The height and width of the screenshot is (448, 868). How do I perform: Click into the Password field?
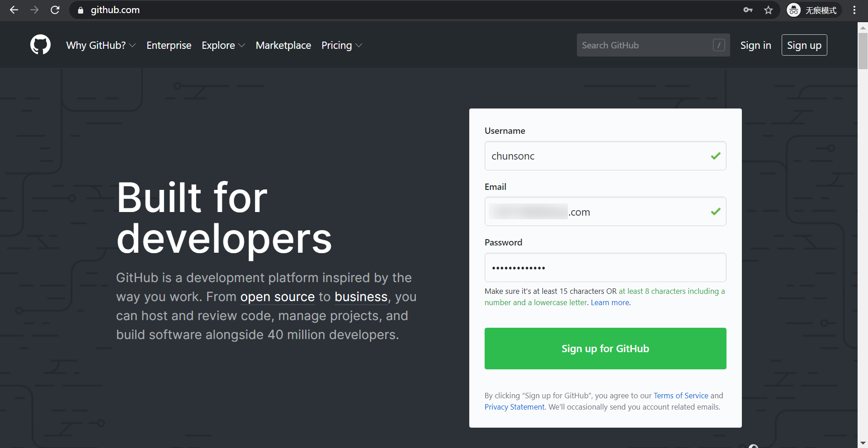[x=605, y=268]
